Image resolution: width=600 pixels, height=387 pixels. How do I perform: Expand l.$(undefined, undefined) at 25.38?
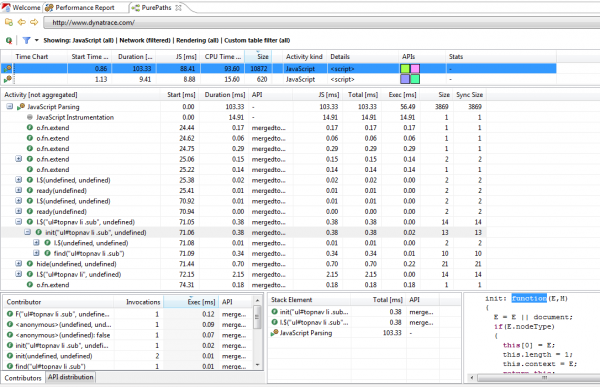click(x=18, y=180)
